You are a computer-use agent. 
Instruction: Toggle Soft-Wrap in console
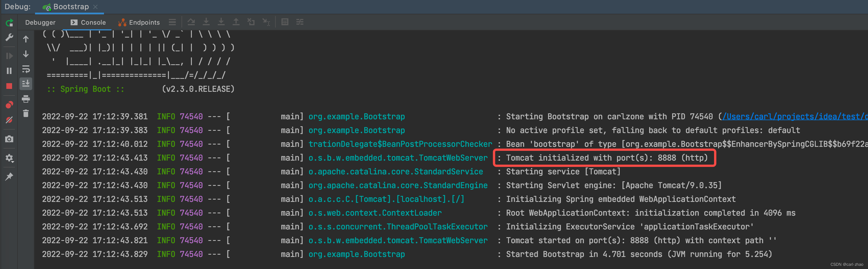(x=26, y=69)
